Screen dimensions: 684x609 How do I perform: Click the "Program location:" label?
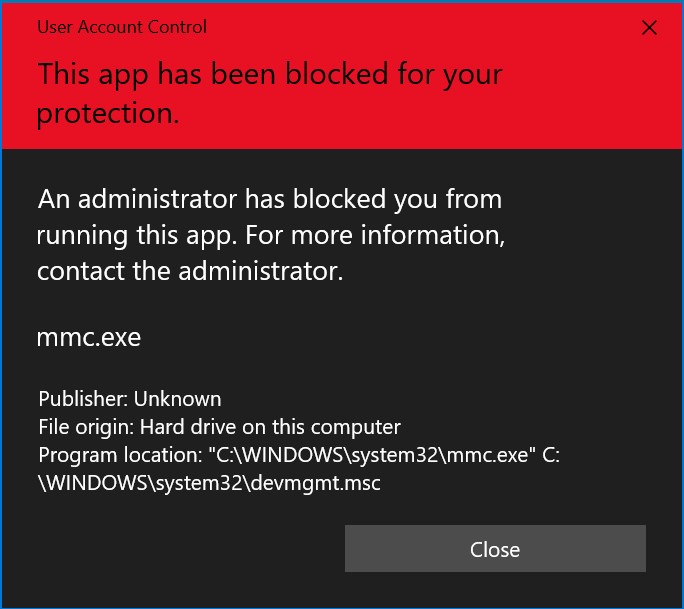(x=120, y=455)
